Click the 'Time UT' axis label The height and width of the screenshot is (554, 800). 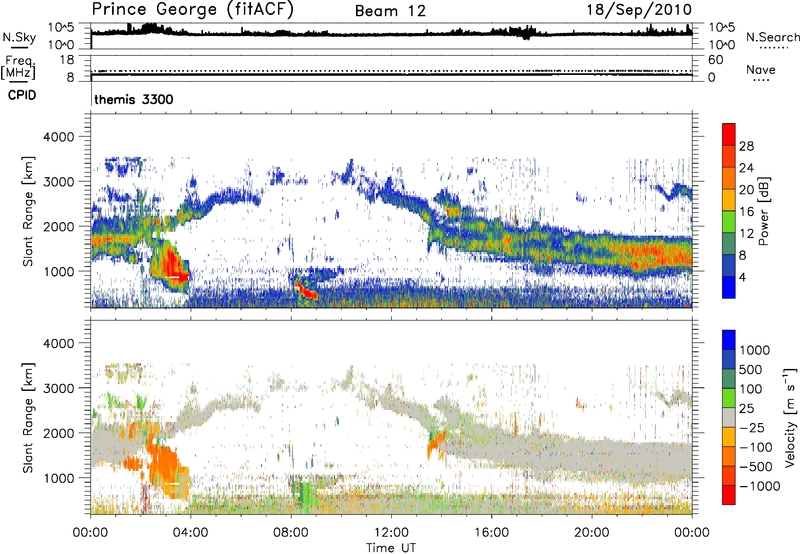coord(391,548)
